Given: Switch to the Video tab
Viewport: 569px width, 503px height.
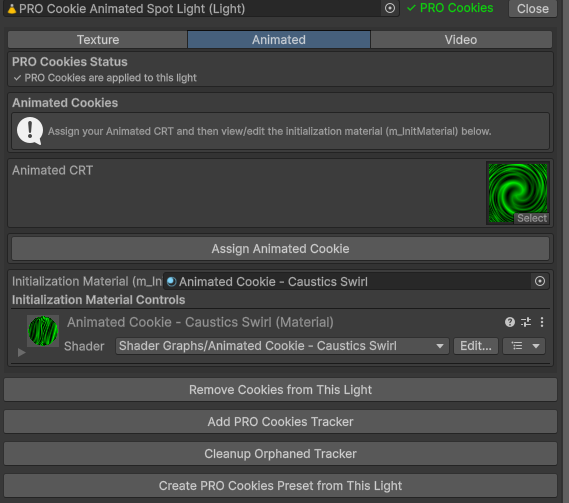Looking at the screenshot, I should (461, 40).
